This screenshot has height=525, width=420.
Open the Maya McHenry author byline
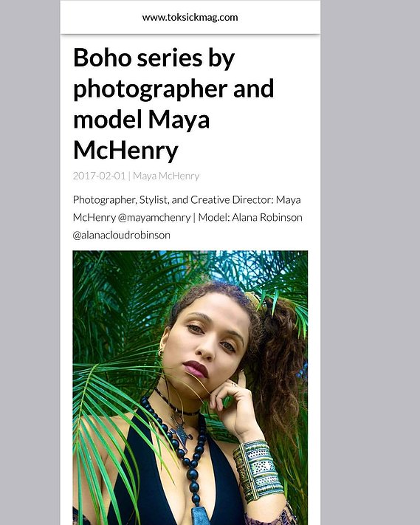click(x=166, y=176)
